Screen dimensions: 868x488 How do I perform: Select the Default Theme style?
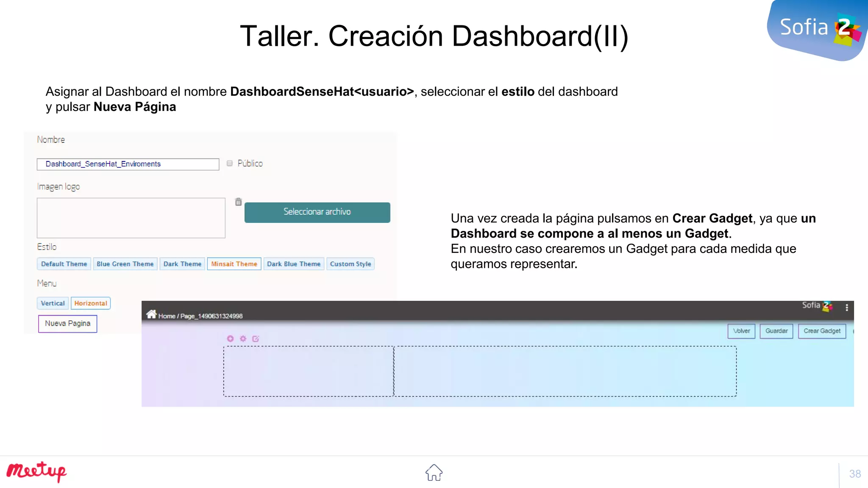tap(64, 264)
